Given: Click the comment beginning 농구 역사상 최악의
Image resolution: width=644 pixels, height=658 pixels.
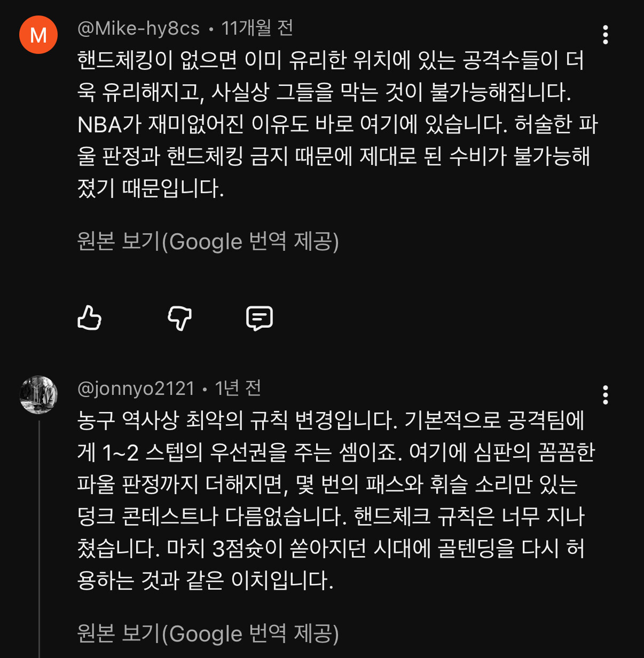Looking at the screenshot, I should pyautogui.click(x=336, y=501).
